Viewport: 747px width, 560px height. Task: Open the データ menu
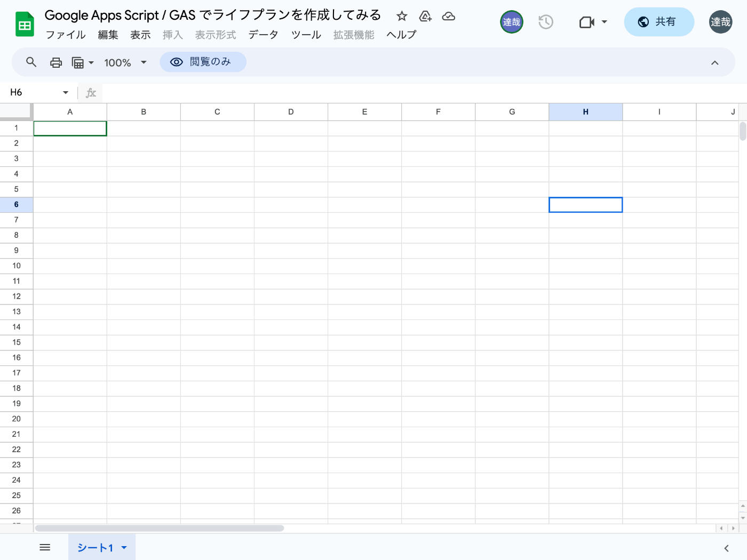pos(263,35)
